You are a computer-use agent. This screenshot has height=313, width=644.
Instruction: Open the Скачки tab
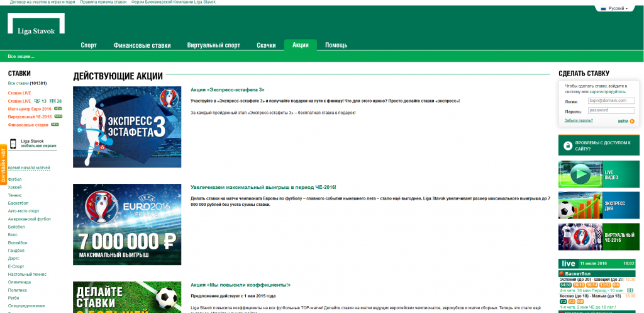(x=266, y=45)
